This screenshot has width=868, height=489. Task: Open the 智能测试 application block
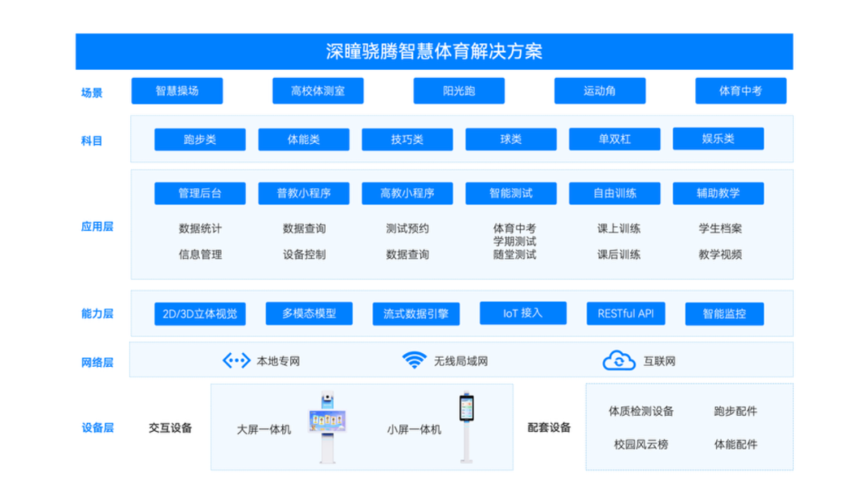(511, 193)
